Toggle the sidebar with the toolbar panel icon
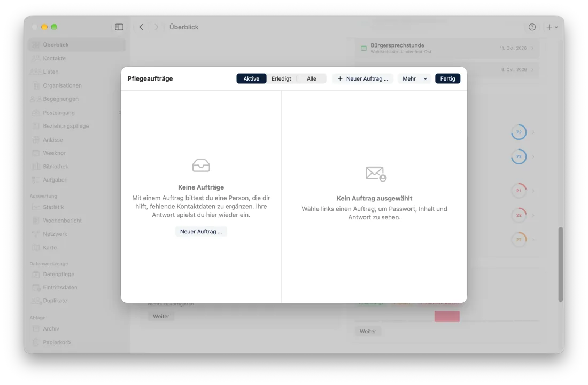The image size is (588, 385). tap(119, 27)
